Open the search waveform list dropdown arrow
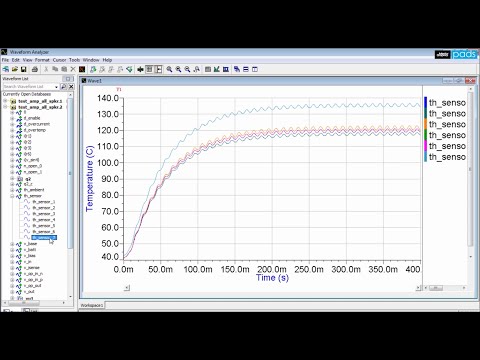This screenshot has width=480, height=360. (x=56, y=87)
